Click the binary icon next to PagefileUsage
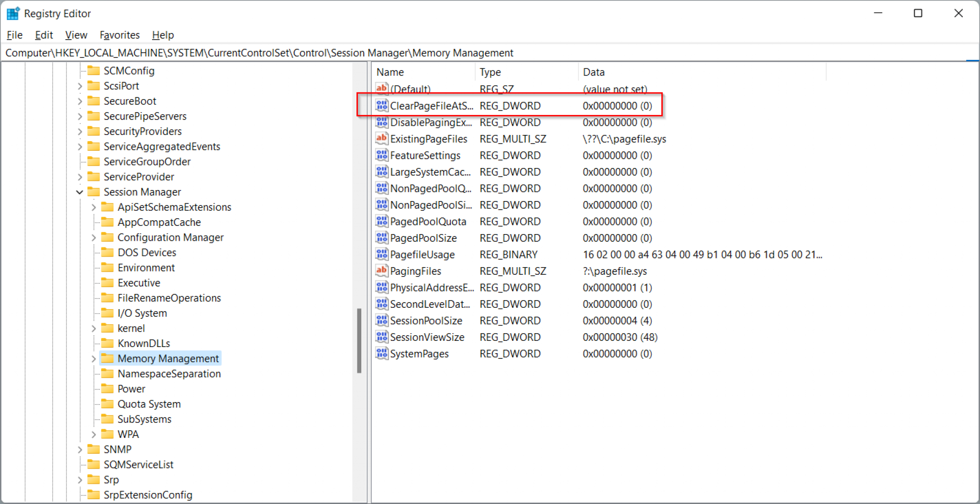Image resolution: width=980 pixels, height=504 pixels. click(x=381, y=254)
